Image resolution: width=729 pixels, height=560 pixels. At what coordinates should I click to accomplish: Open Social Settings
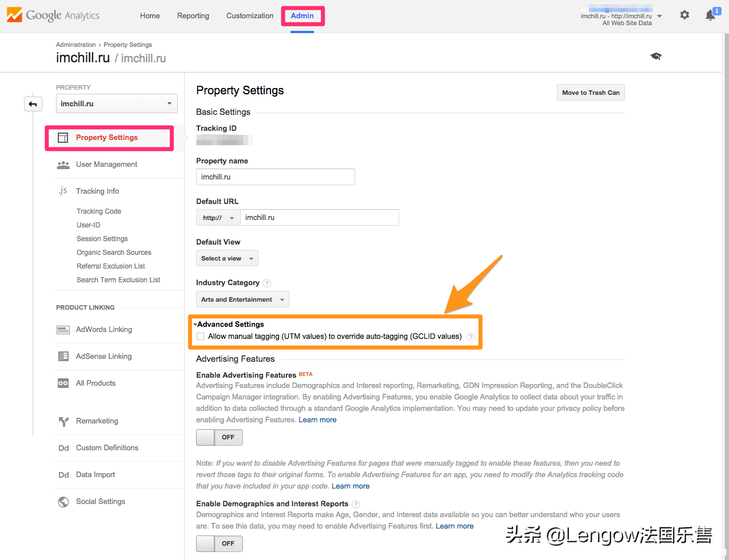[101, 502]
